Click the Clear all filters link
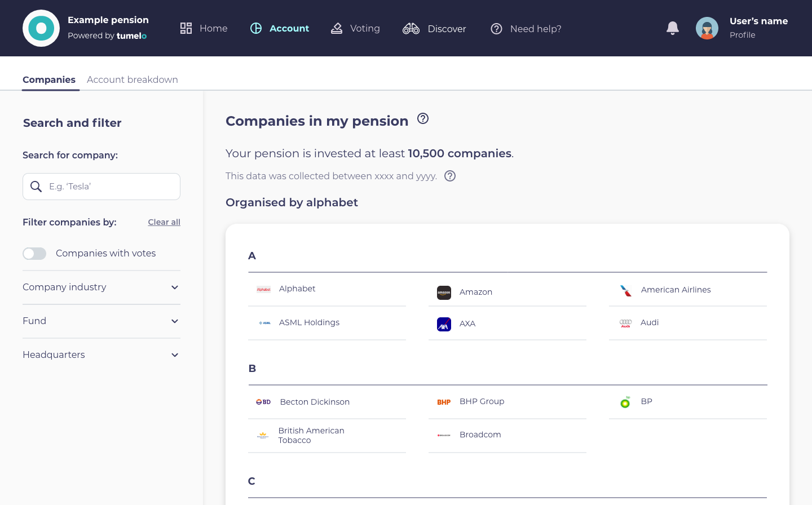 coord(164,222)
